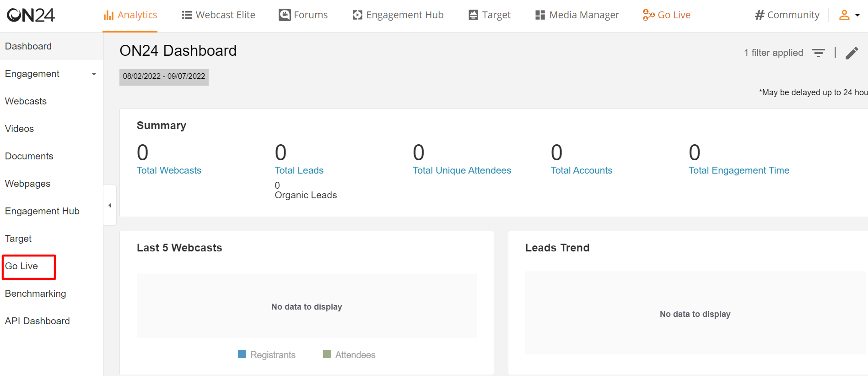
Task: Switch to the Webcast Elite tab
Action: 218,15
